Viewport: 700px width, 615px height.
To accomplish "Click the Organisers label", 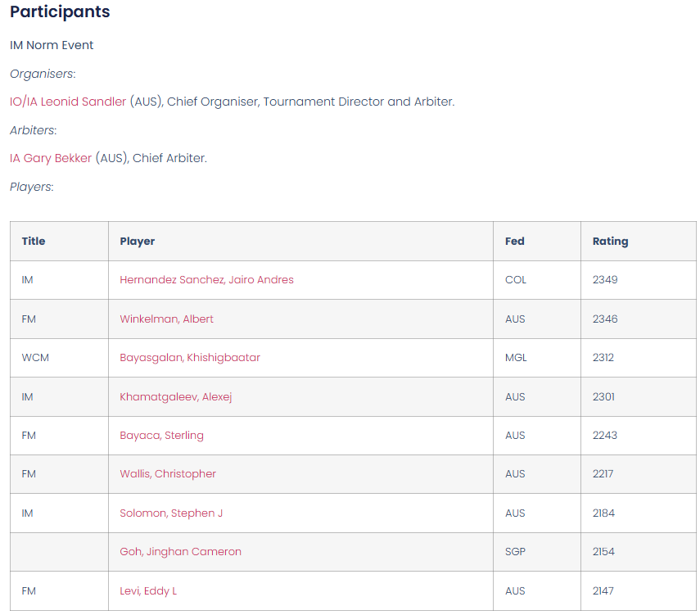I will click(43, 74).
